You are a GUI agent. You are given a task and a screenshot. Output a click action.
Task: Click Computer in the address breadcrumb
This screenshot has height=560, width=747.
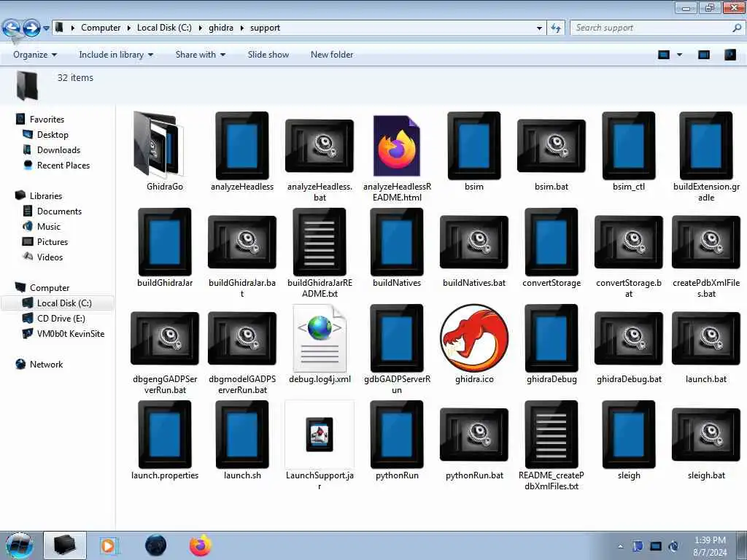[101, 28]
